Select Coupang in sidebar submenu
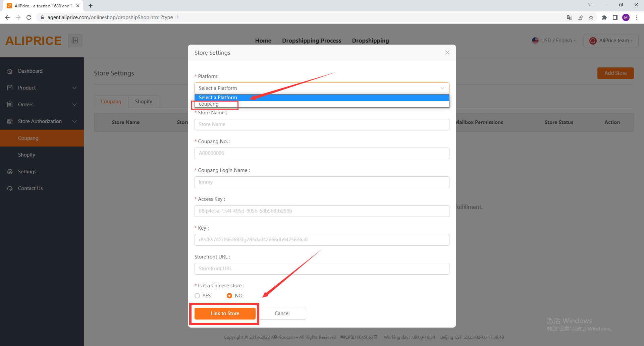The width and height of the screenshot is (644, 346). 42,138
